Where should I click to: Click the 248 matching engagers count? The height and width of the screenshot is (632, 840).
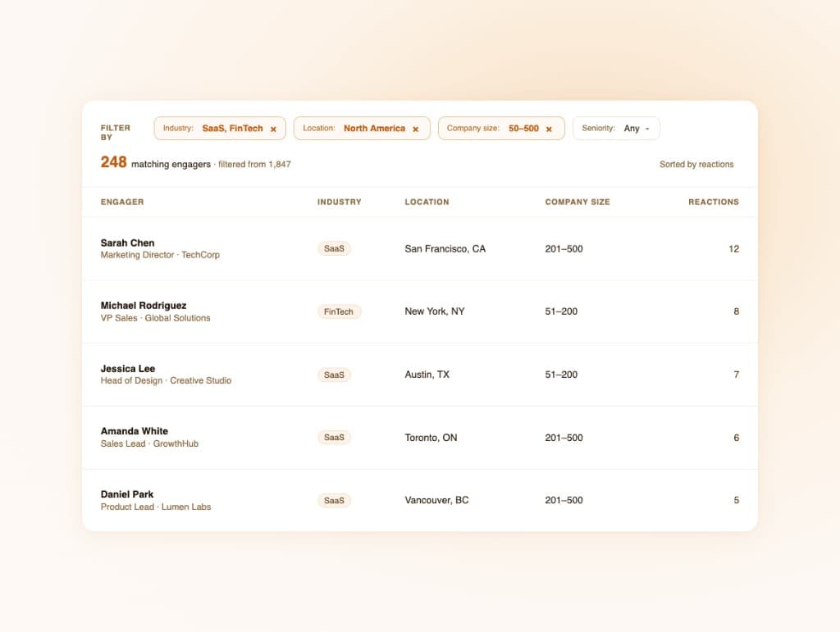[x=155, y=162]
